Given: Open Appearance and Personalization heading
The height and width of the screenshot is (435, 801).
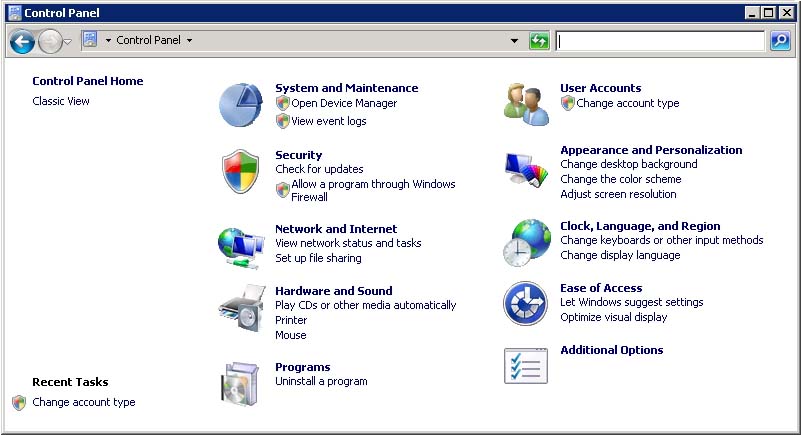Looking at the screenshot, I should tap(651, 150).
